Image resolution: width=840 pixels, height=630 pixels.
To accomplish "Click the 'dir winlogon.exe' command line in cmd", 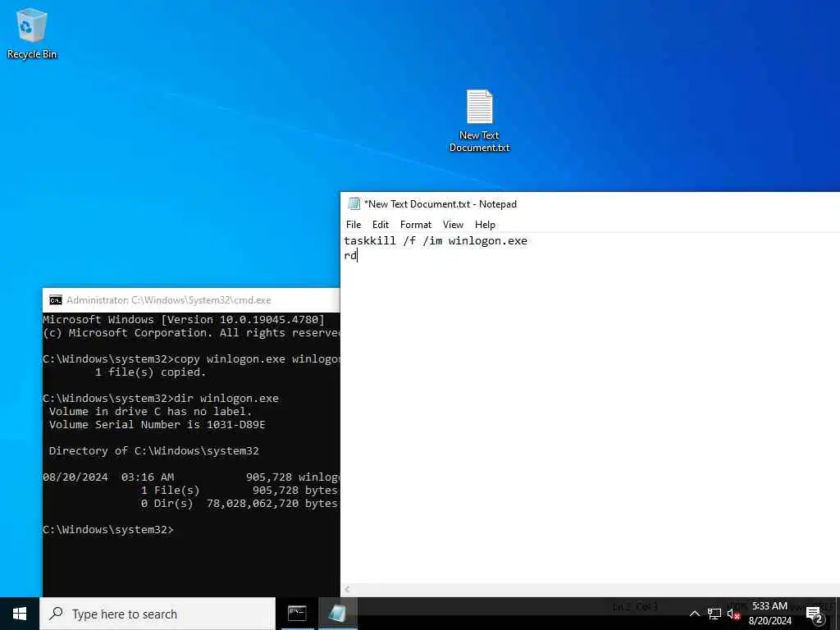I will pos(161,399).
